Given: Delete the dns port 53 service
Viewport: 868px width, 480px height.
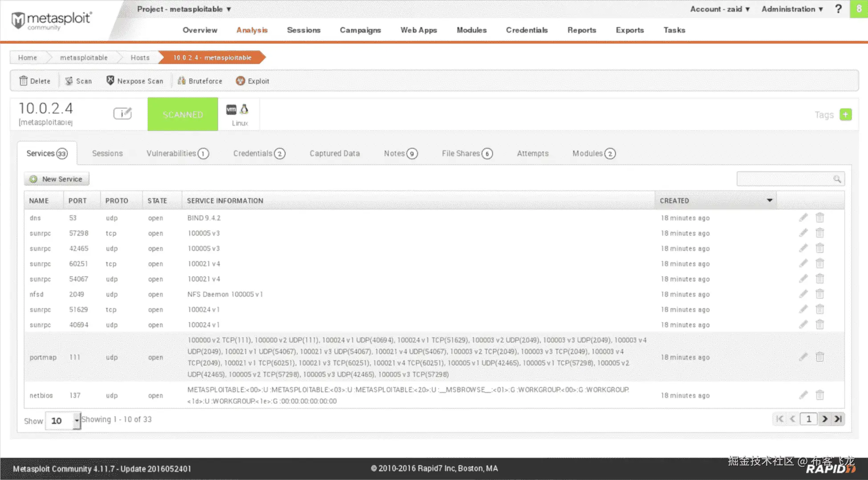Looking at the screenshot, I should click(820, 218).
